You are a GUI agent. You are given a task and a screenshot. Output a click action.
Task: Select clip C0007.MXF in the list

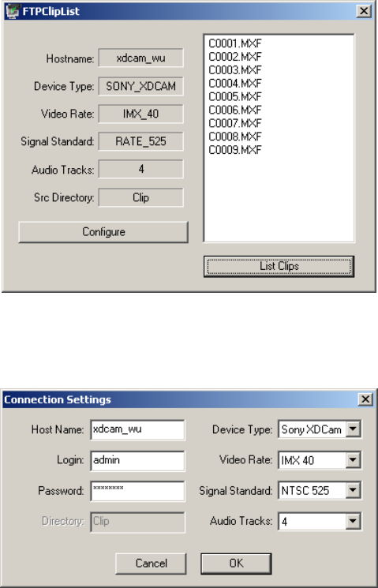pyautogui.click(x=235, y=123)
